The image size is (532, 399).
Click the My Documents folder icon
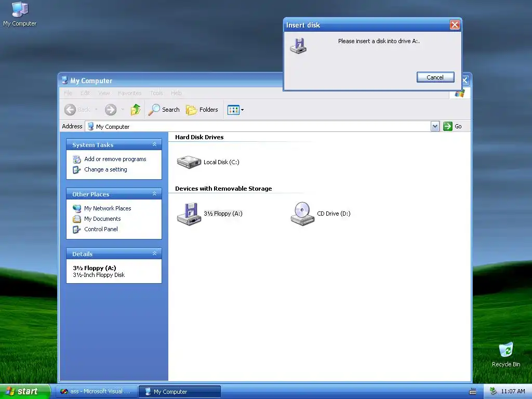tap(77, 219)
